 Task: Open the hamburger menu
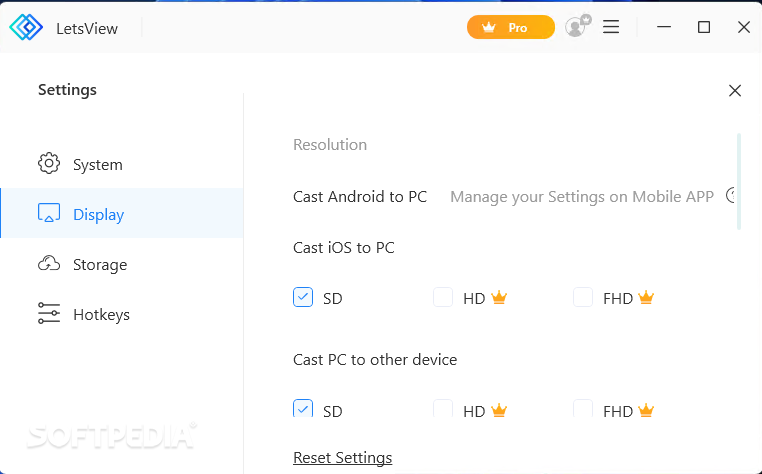611,27
